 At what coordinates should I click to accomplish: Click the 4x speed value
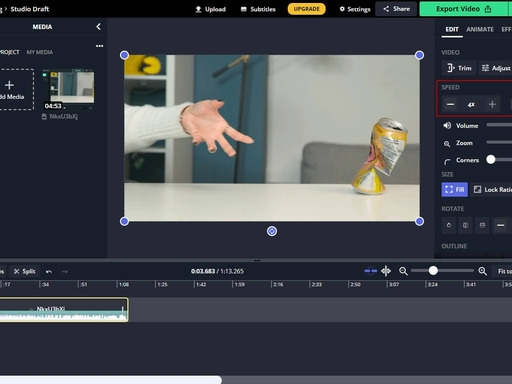[471, 105]
